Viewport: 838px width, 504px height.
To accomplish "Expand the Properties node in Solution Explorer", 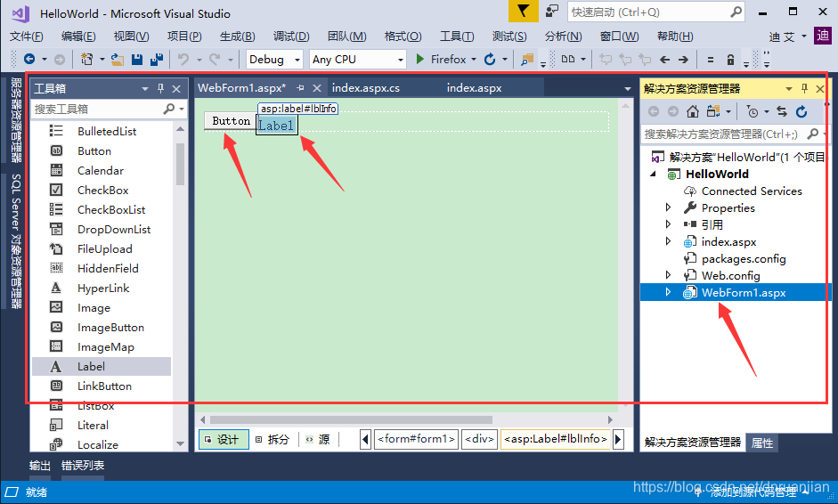I will pyautogui.click(x=668, y=207).
